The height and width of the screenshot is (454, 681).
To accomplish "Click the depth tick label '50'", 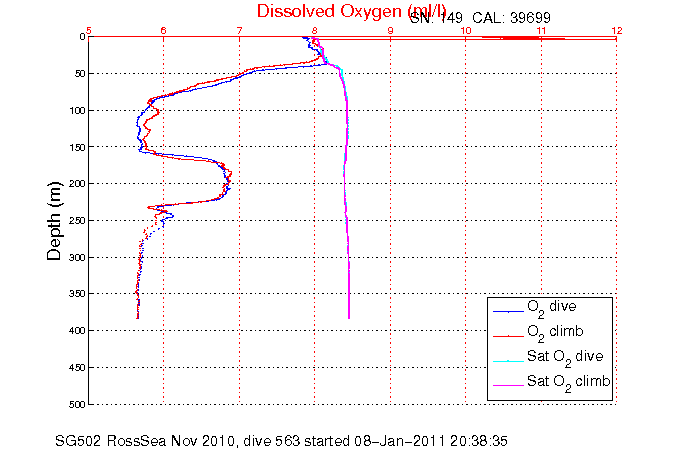I will point(79,73).
